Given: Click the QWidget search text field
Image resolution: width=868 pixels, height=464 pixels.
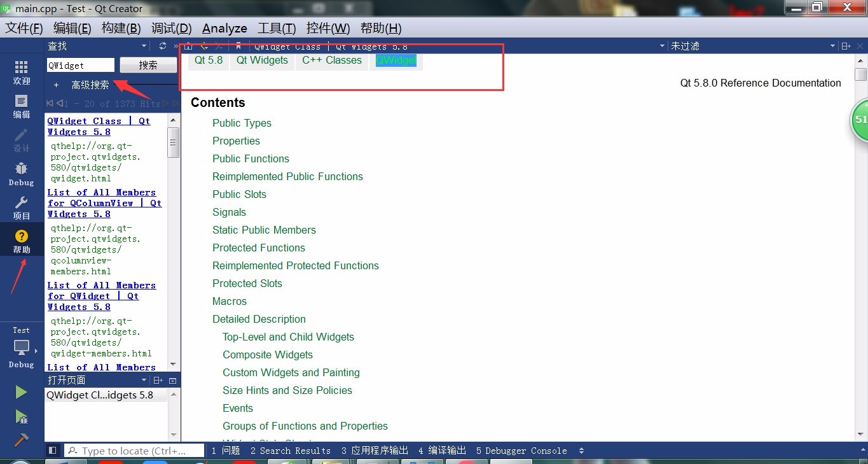Looking at the screenshot, I should [81, 65].
